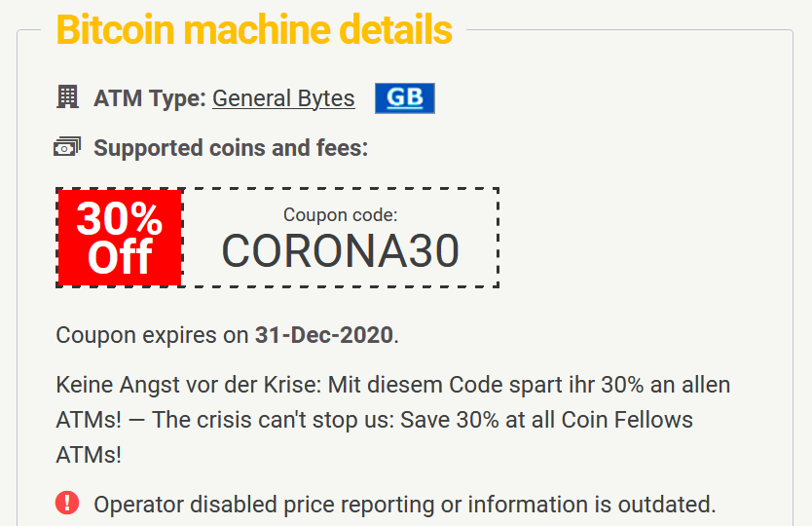This screenshot has width=812, height=526.
Task: Click the 30% text in red badge
Action: pyautogui.click(x=120, y=218)
